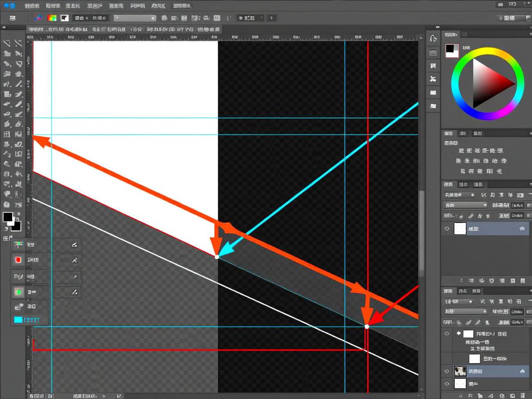The width and height of the screenshot is (532, 399).
Task: Click the canvas vertical scrollbar
Action: [421, 231]
